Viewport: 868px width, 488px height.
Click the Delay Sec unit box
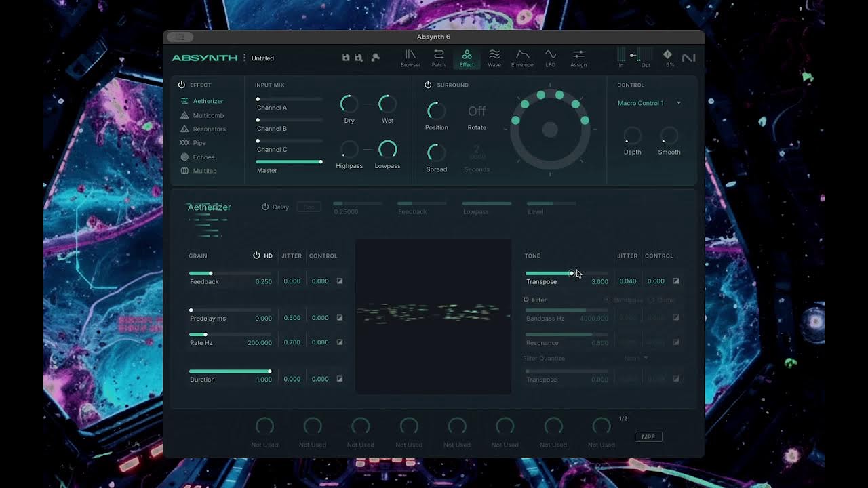309,207
